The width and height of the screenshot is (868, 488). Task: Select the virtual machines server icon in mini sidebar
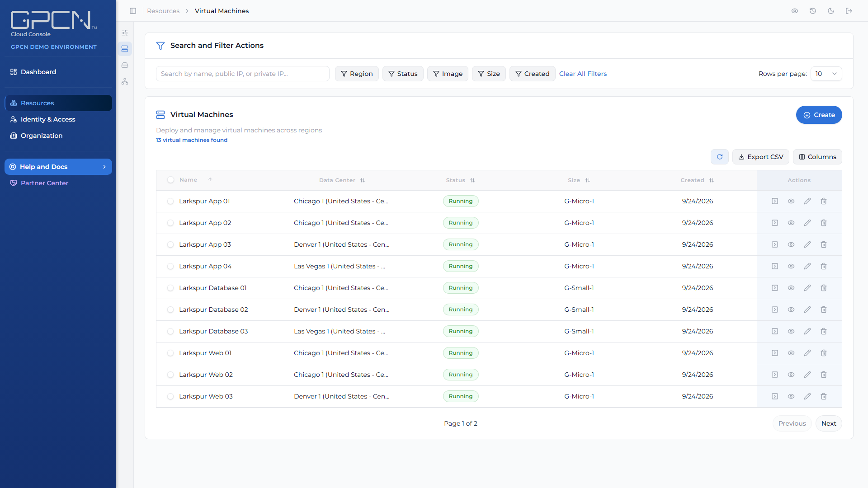[125, 49]
